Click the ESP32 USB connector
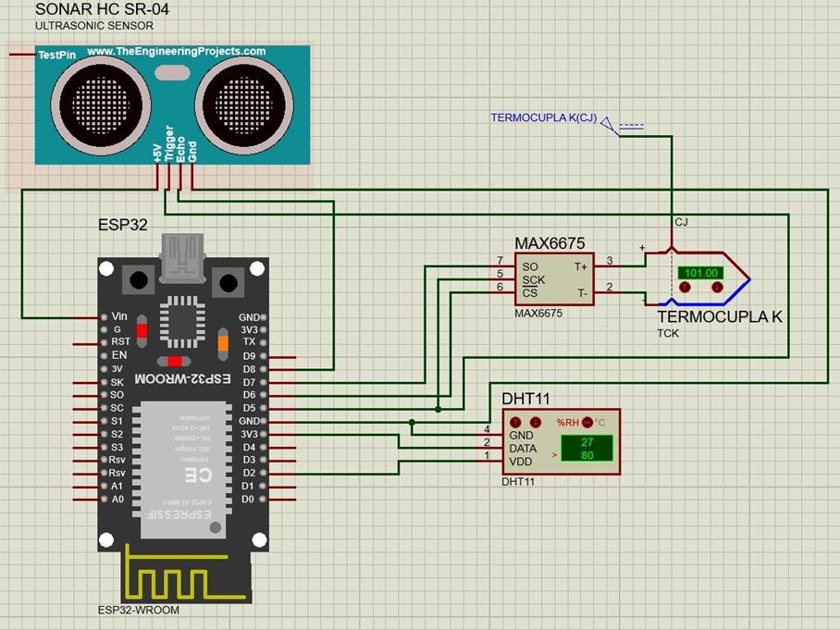Viewport: 840px width, 630px height. 182,258
